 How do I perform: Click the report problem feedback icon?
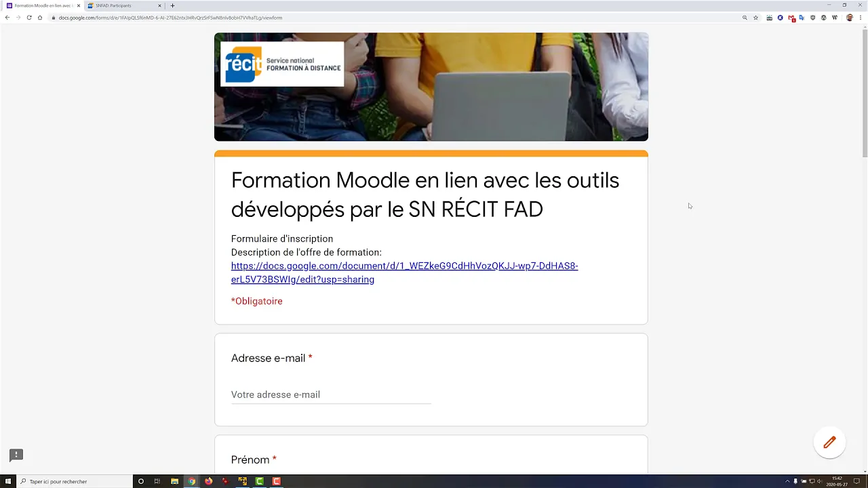coord(16,455)
